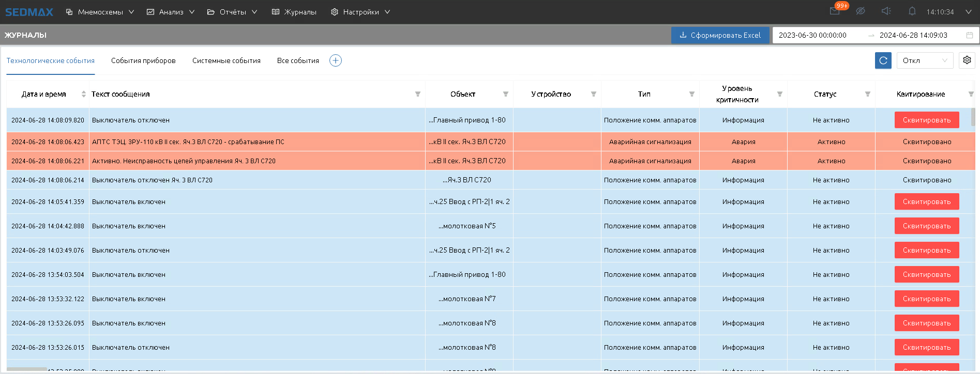Image resolution: width=980 pixels, height=374 pixels.
Task: Click the mail notifications icon with 99+ badge
Action: (x=835, y=11)
